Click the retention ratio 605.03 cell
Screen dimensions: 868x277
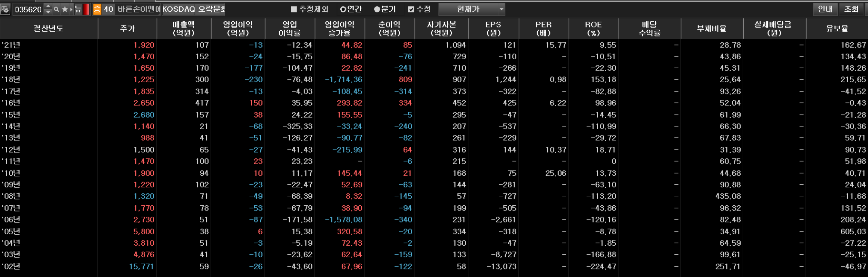(853, 232)
